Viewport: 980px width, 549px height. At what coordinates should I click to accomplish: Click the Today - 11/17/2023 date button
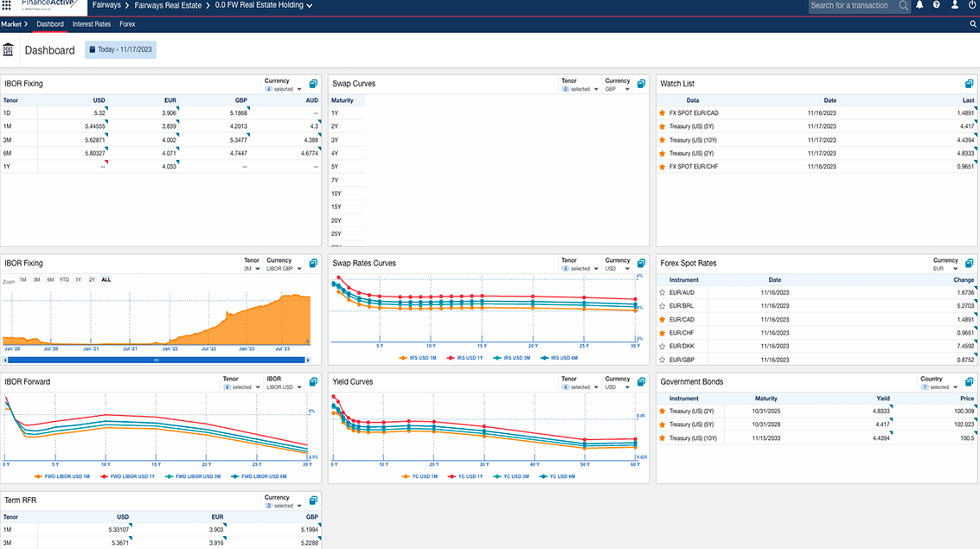tap(120, 50)
